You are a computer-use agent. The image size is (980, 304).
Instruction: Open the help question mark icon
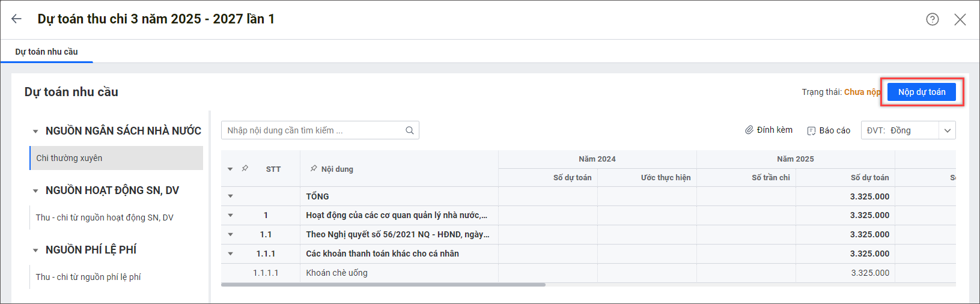tap(932, 19)
